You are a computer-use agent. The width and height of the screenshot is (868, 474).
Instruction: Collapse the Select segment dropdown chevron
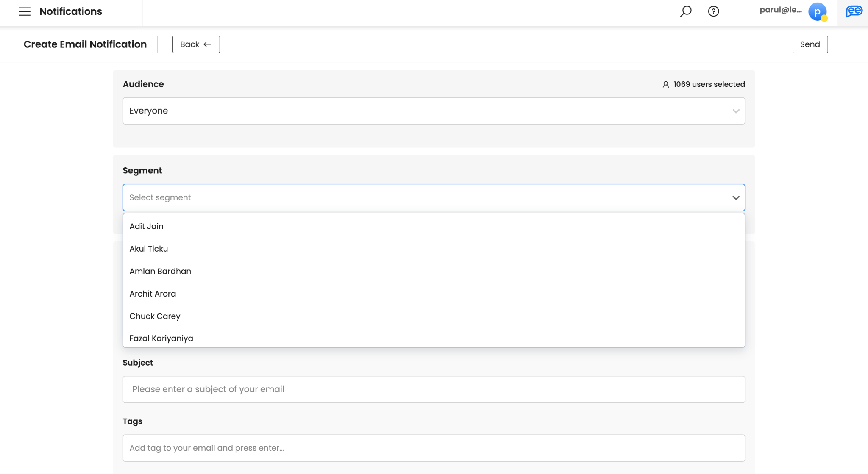736,197
